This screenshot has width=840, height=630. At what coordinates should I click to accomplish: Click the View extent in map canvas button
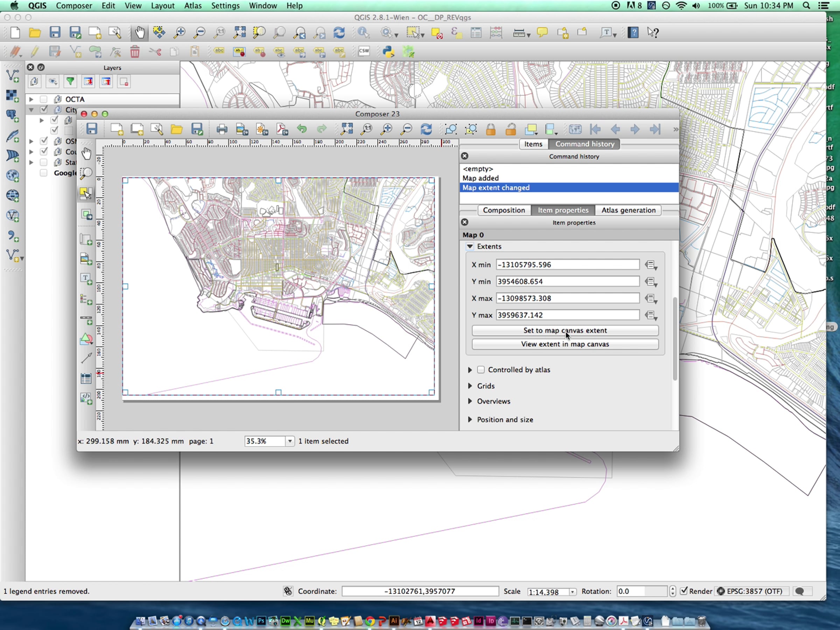pos(565,344)
